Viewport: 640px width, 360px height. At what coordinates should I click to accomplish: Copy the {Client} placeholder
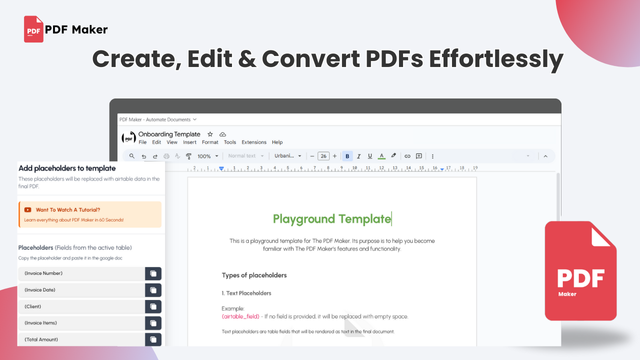pyautogui.click(x=153, y=307)
